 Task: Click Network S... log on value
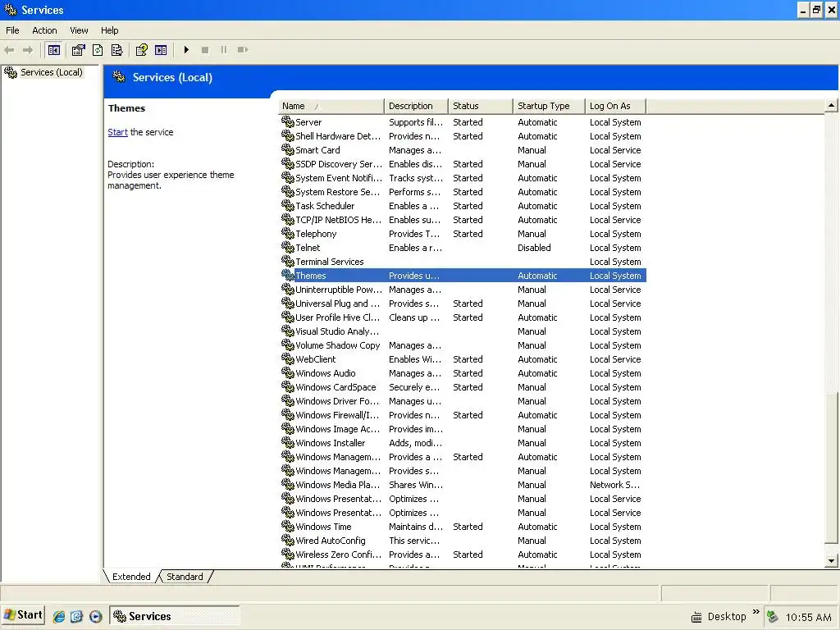coord(614,484)
